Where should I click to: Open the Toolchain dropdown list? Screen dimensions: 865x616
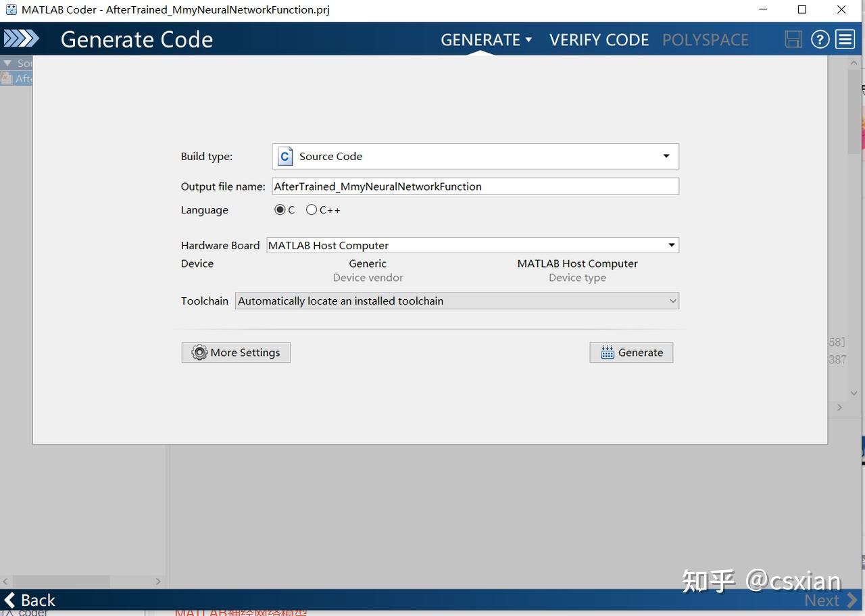[x=457, y=301]
